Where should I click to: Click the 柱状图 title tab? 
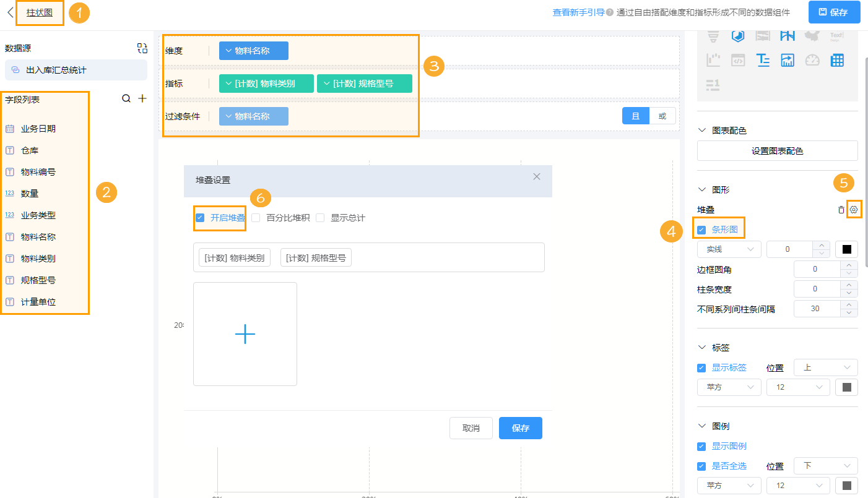[39, 13]
